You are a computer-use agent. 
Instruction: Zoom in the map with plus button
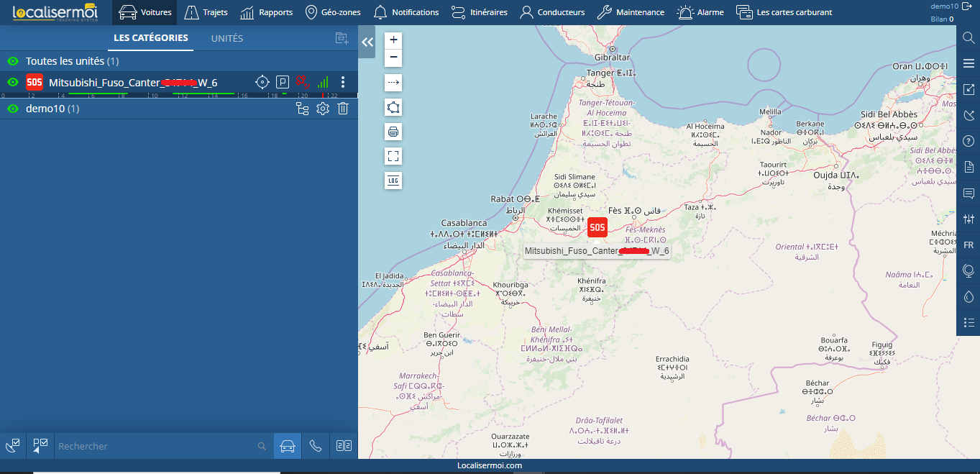point(393,40)
